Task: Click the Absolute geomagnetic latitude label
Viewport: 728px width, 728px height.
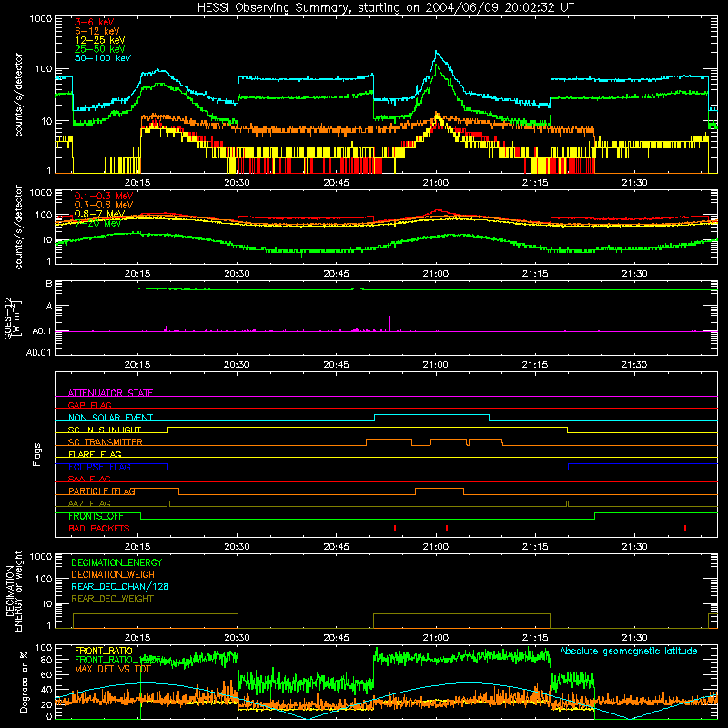Action: 629,652
